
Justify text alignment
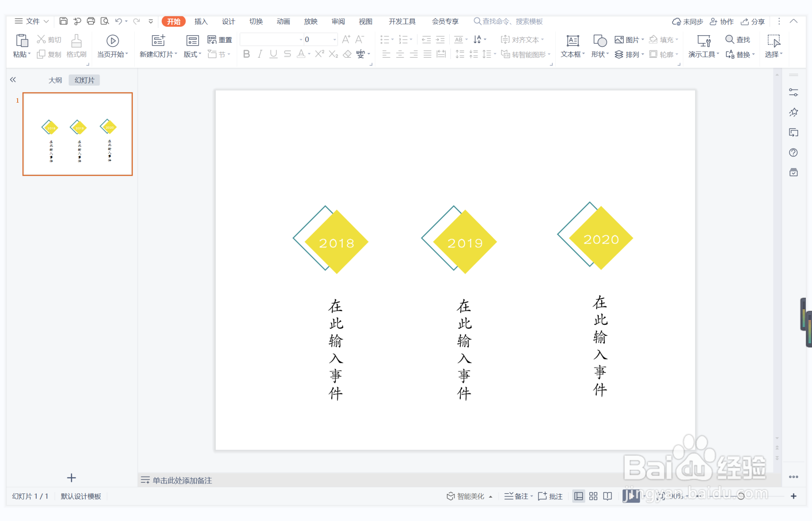click(x=428, y=54)
